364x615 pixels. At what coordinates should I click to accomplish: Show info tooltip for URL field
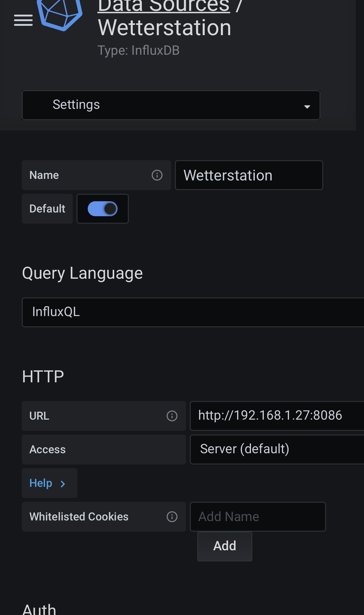pos(172,416)
